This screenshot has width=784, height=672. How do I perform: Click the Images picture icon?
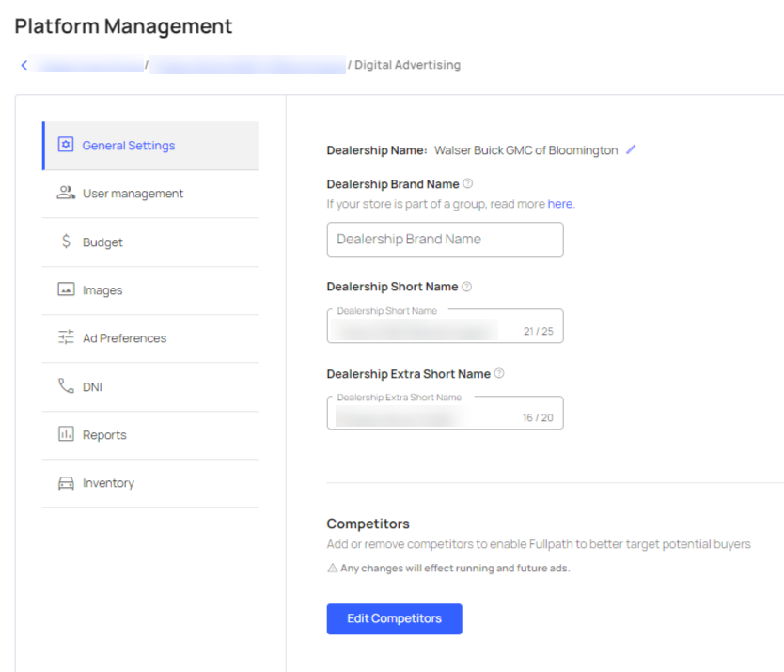pos(66,289)
